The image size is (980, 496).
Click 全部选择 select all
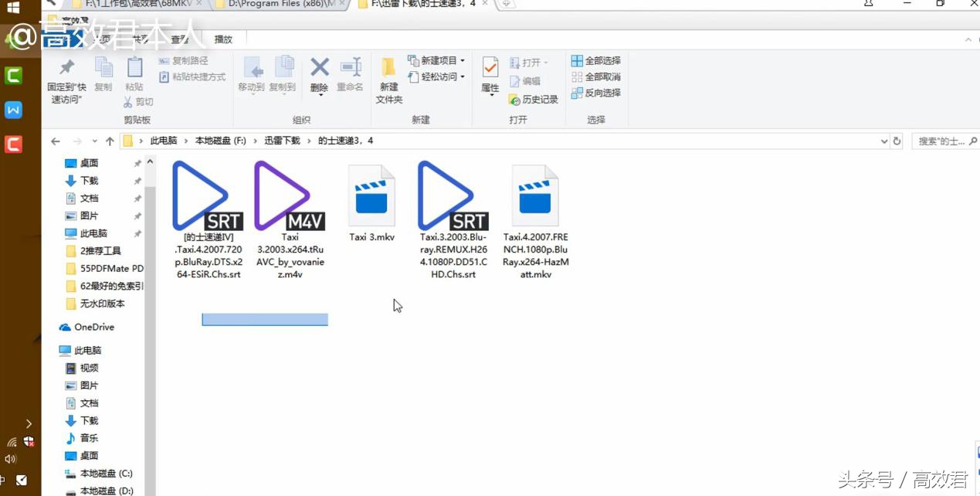595,61
